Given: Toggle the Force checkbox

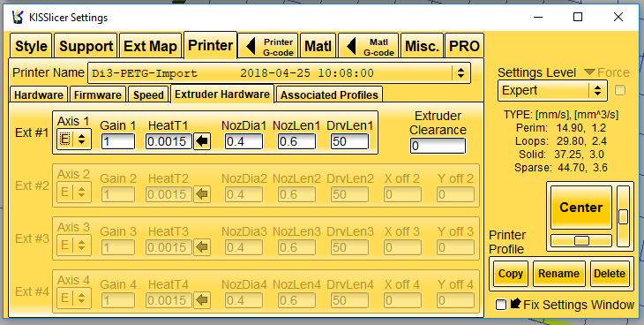Looking at the screenshot, I should tap(620, 90).
